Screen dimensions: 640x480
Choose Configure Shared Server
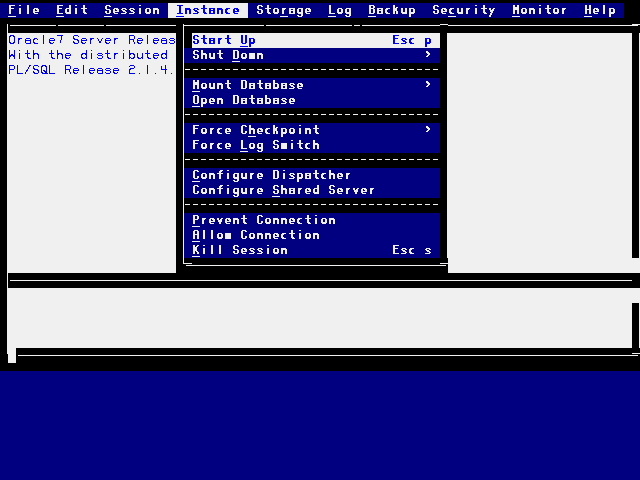[284, 190]
